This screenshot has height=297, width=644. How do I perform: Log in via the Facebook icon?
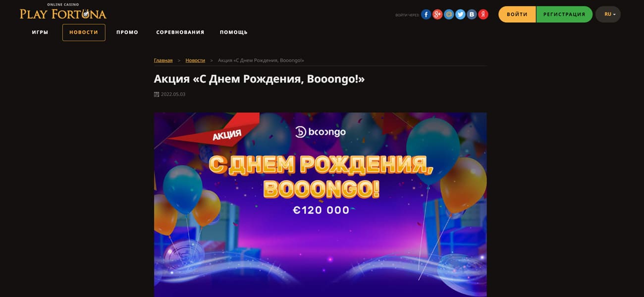tap(426, 14)
